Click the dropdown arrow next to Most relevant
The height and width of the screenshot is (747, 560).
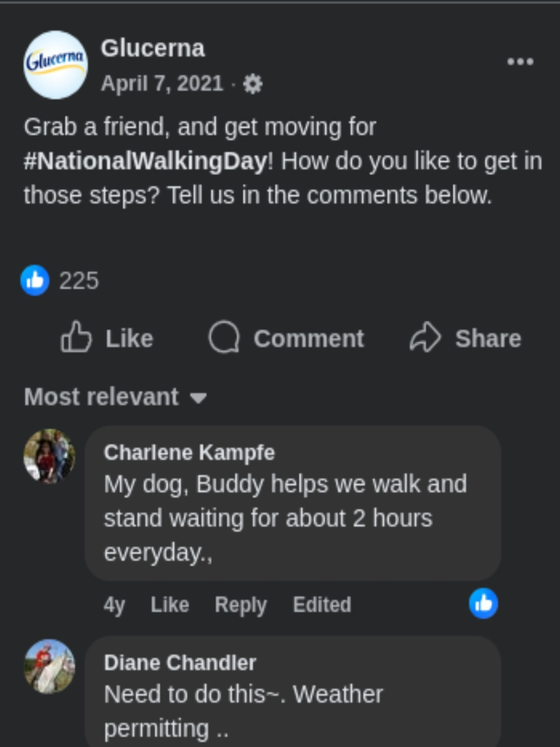(x=199, y=398)
